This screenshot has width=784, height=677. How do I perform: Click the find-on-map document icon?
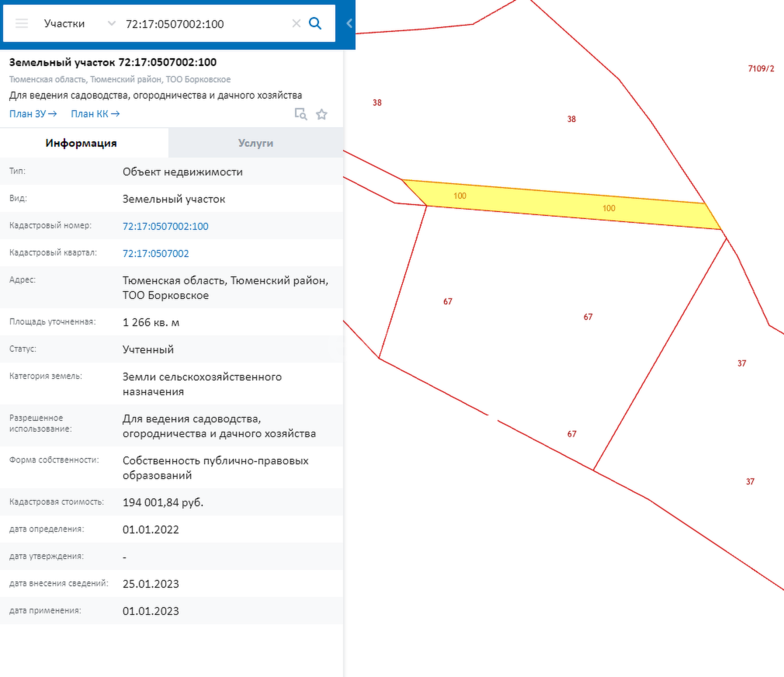coord(301,114)
